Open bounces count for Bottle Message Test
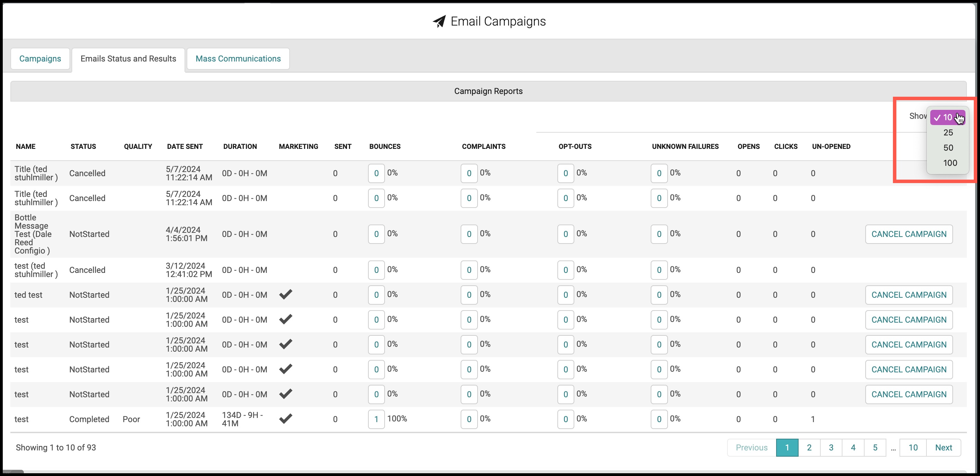 (x=376, y=234)
